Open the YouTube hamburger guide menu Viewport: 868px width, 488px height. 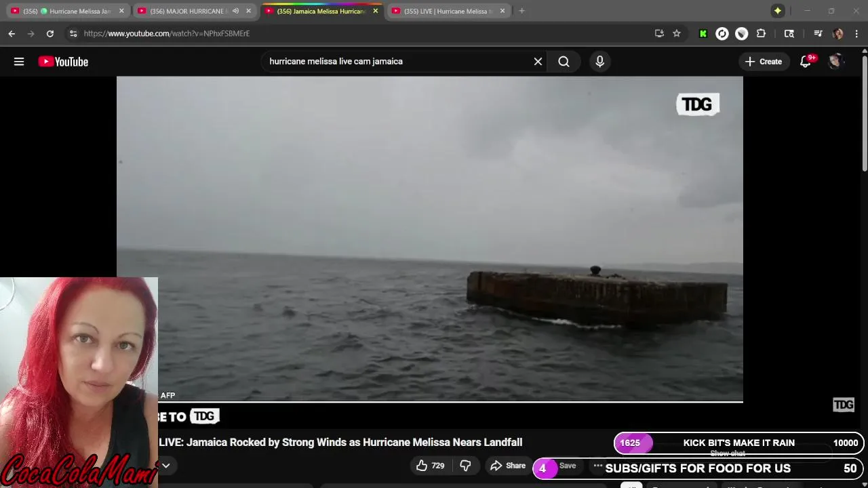pyautogui.click(x=19, y=62)
